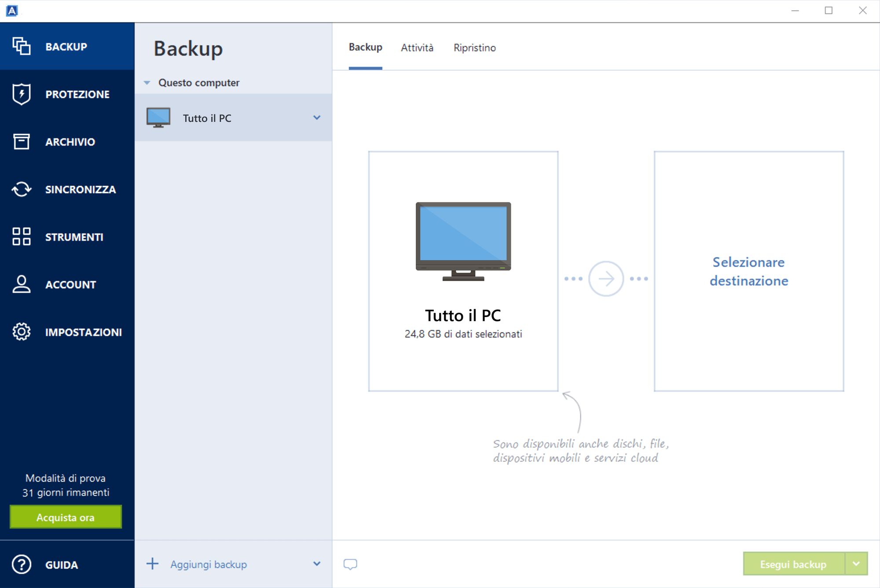Click the comment speech bubble icon
880x588 pixels.
[350, 564]
